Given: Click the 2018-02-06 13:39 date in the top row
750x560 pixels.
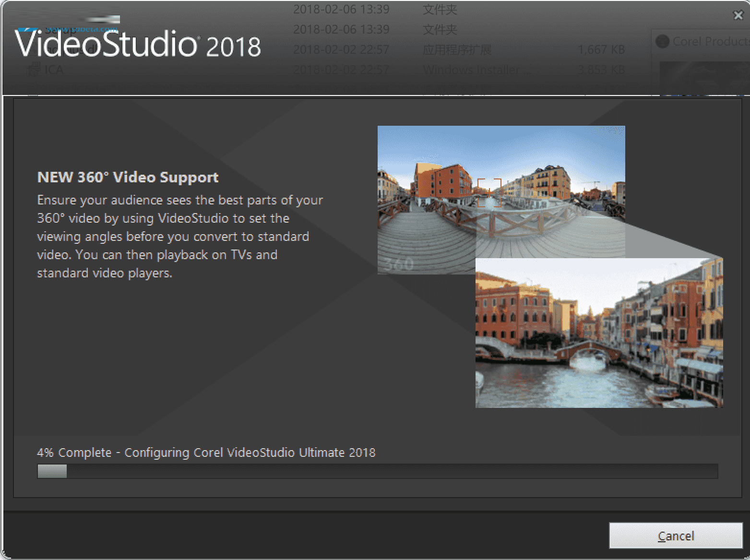Looking at the screenshot, I should click(x=341, y=9).
